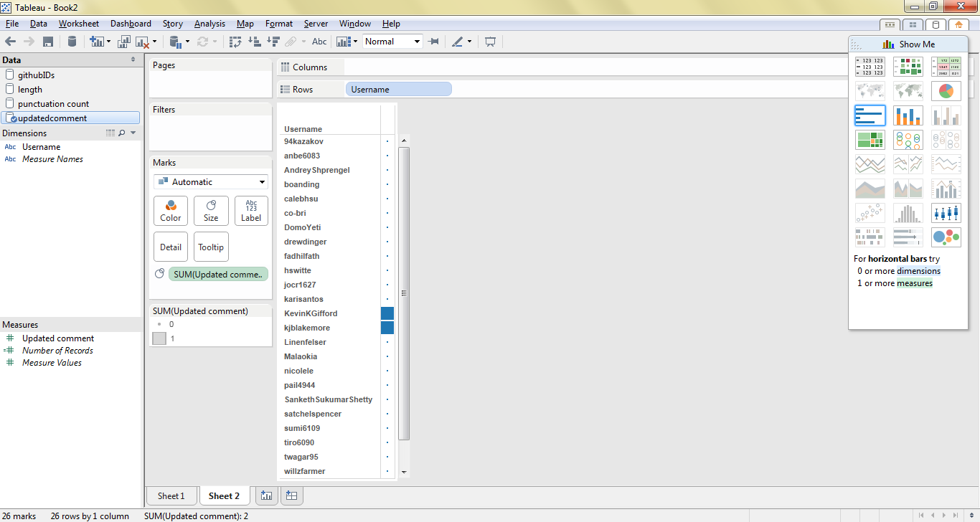
Task: Click the blue mark for KevinKGifford
Action: (387, 313)
